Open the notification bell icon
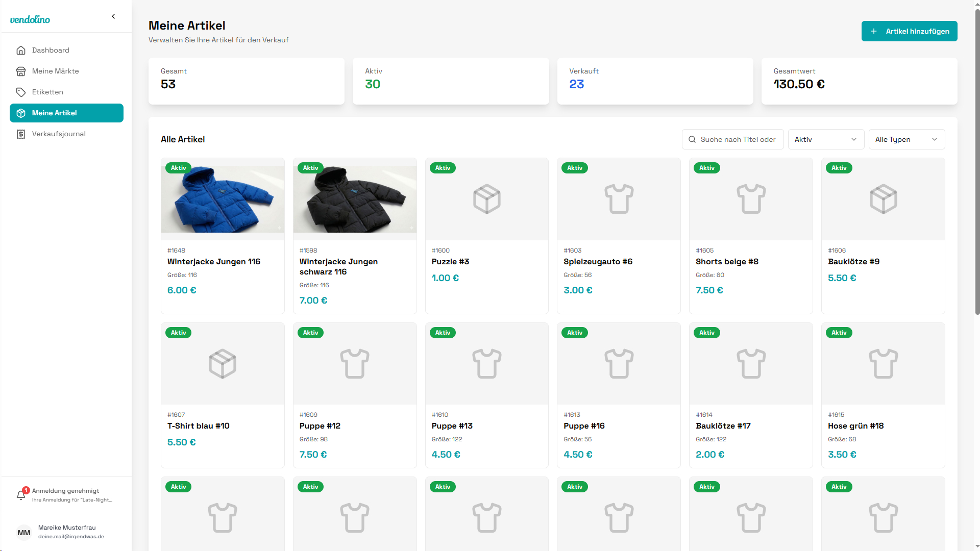This screenshot has width=980, height=551. pos(21,495)
